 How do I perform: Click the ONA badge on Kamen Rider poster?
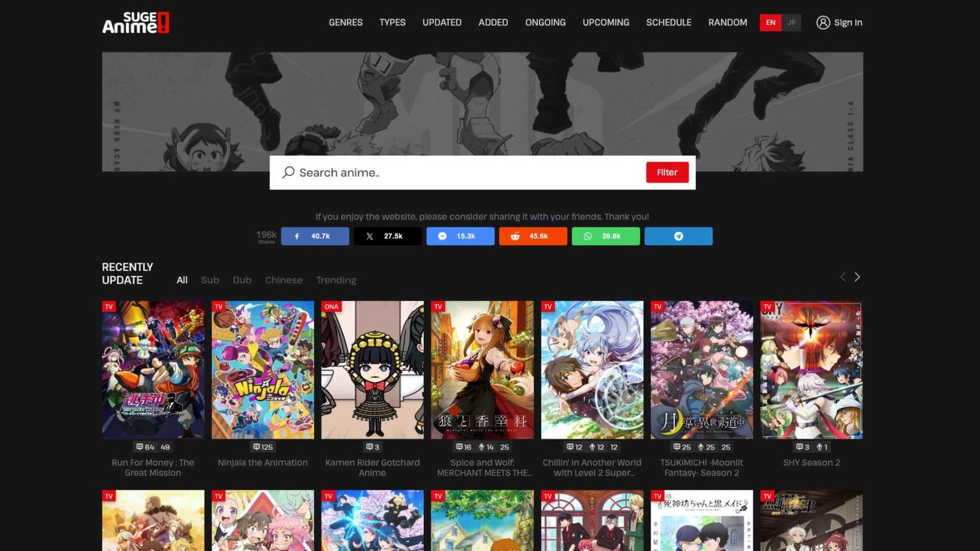(331, 307)
